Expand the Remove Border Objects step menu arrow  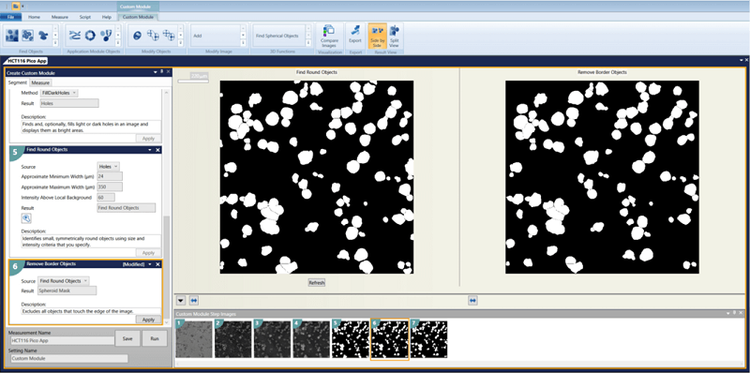click(150, 264)
